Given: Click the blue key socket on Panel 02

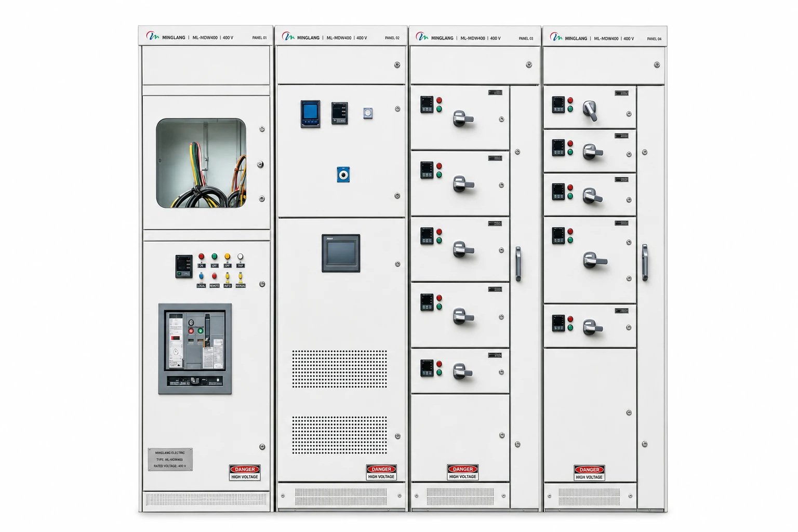Looking at the screenshot, I should point(343,175).
